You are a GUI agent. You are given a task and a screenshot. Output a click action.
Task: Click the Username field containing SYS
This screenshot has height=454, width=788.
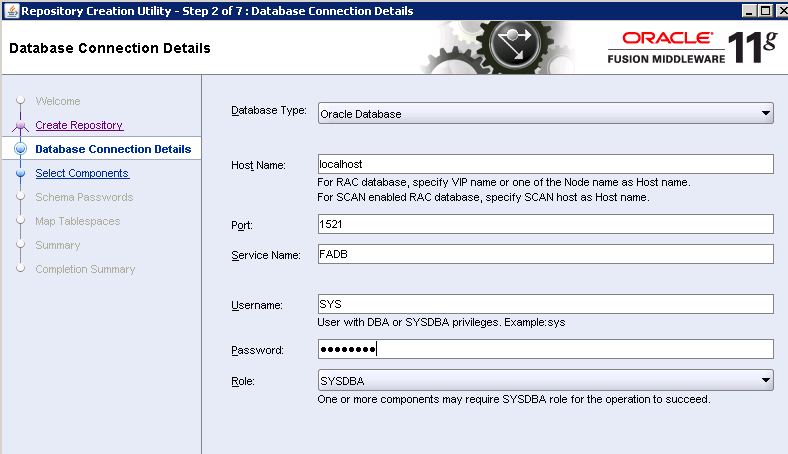tap(545, 304)
